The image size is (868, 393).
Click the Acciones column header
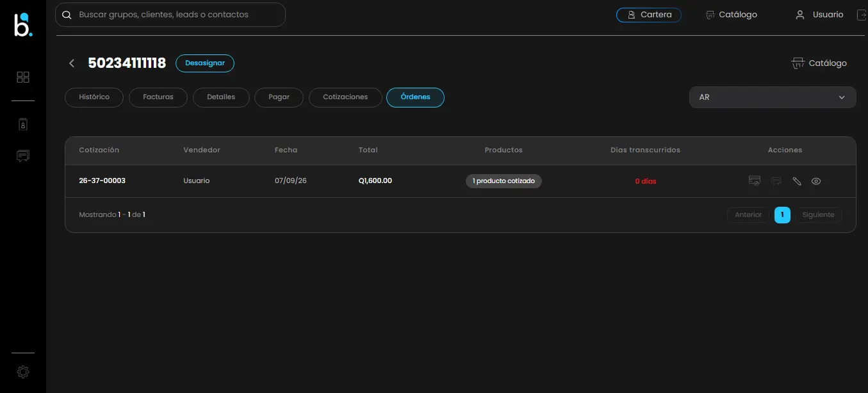[785, 150]
